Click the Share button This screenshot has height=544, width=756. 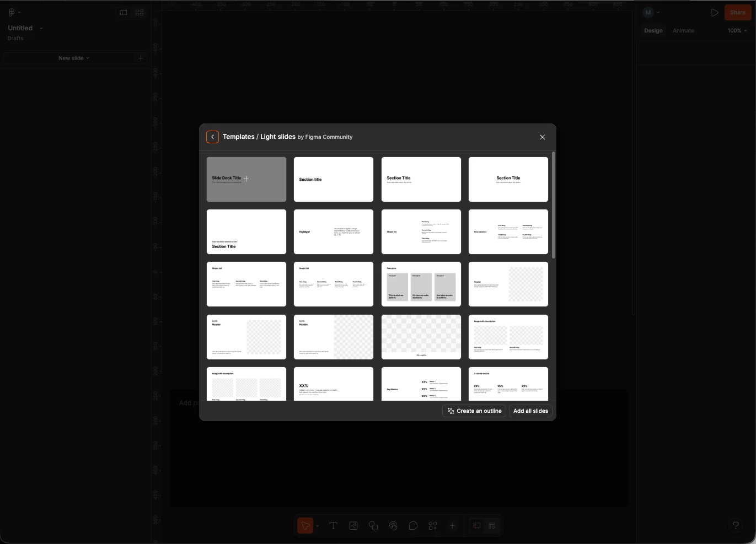click(x=738, y=12)
